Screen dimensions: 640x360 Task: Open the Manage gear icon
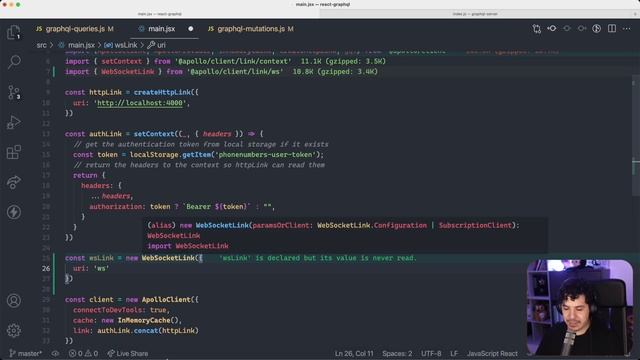coord(13,330)
